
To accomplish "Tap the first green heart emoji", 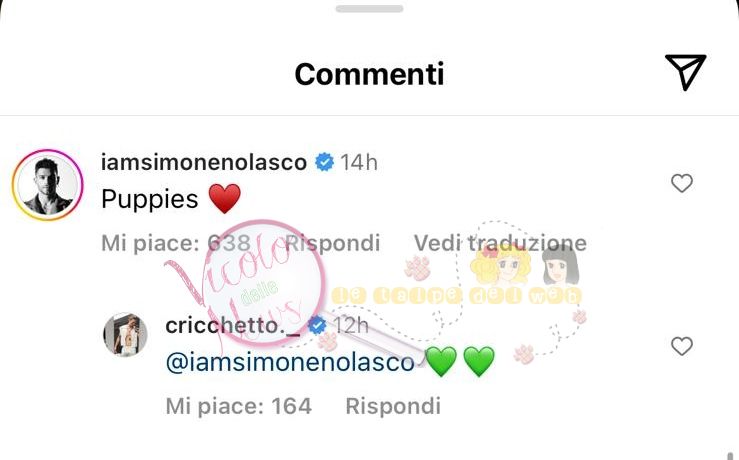I will click(441, 361).
